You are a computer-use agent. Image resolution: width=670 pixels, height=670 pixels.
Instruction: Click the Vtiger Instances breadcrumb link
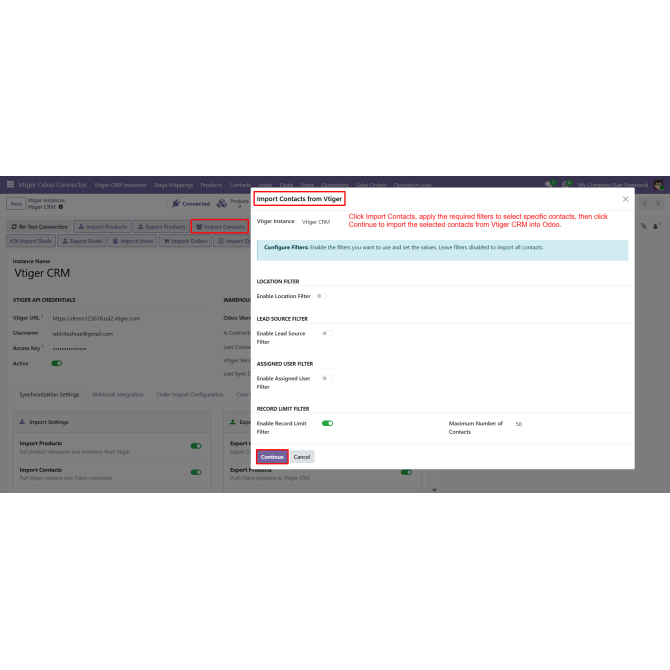(46, 200)
